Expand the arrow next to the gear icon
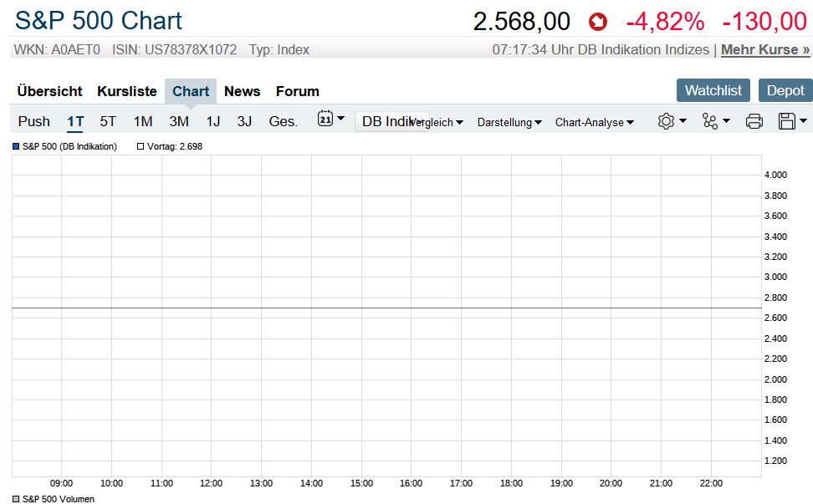Screen dimensions: 813x504 (x=683, y=120)
